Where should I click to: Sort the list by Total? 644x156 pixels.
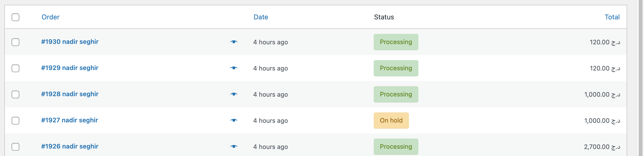(612, 17)
